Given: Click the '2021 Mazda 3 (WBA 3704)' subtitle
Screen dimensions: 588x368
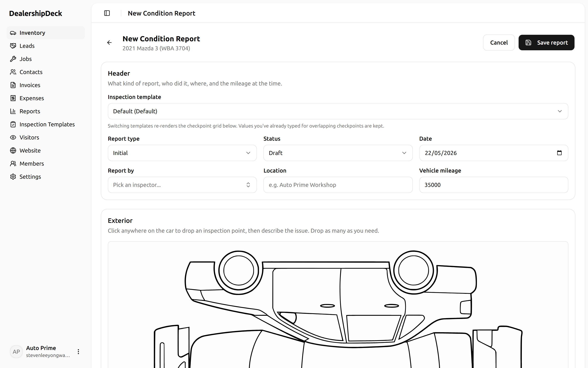Looking at the screenshot, I should (x=156, y=48).
